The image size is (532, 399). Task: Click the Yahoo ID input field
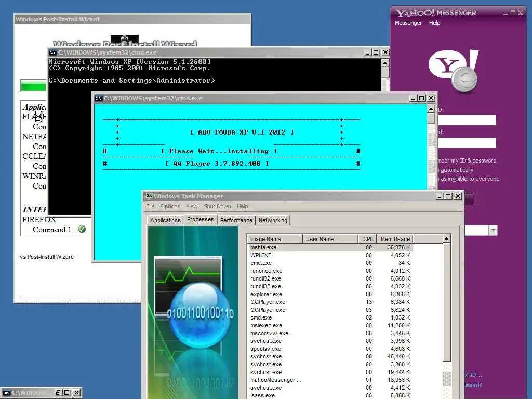[x=467, y=120]
